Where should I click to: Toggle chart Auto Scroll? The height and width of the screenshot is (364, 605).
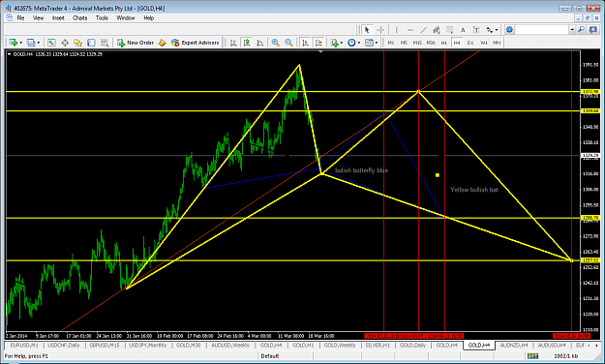point(305,43)
